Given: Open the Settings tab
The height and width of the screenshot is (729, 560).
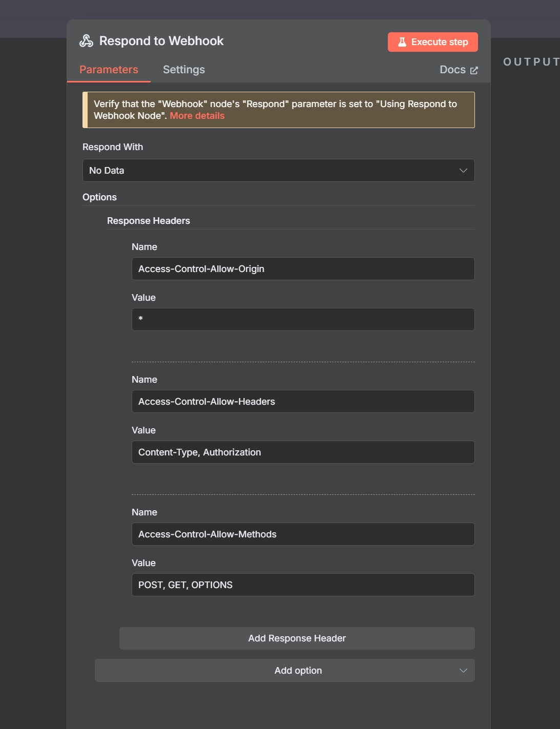Looking at the screenshot, I should pyautogui.click(x=183, y=70).
